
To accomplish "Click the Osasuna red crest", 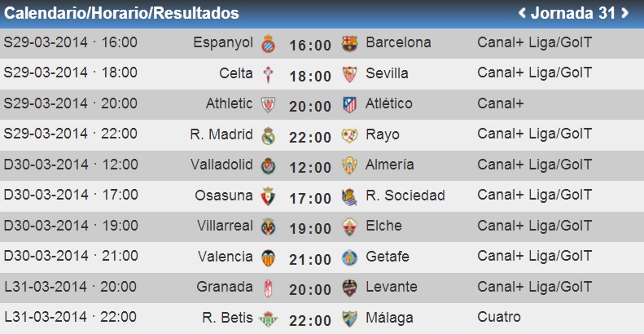I will tap(268, 196).
